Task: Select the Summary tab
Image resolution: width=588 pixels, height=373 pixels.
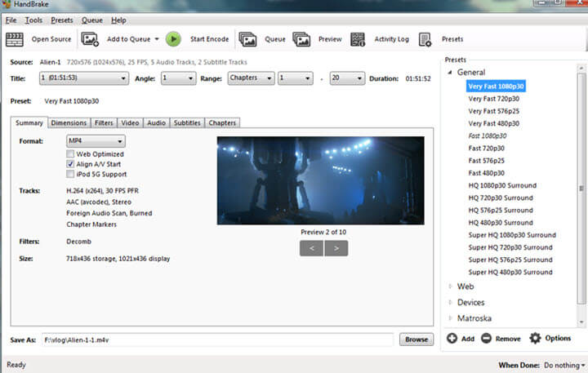Action: point(29,122)
